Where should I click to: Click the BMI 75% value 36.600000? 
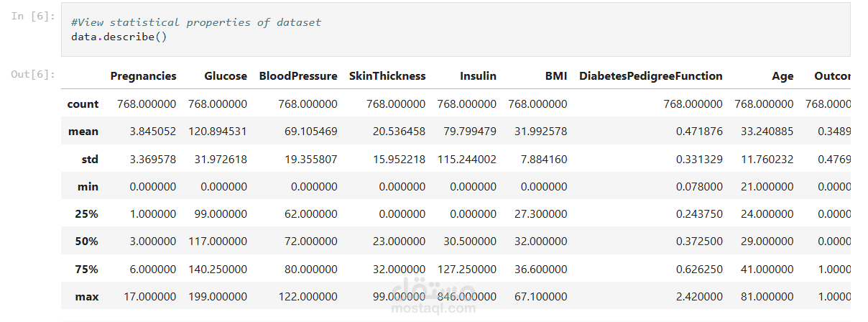click(537, 269)
